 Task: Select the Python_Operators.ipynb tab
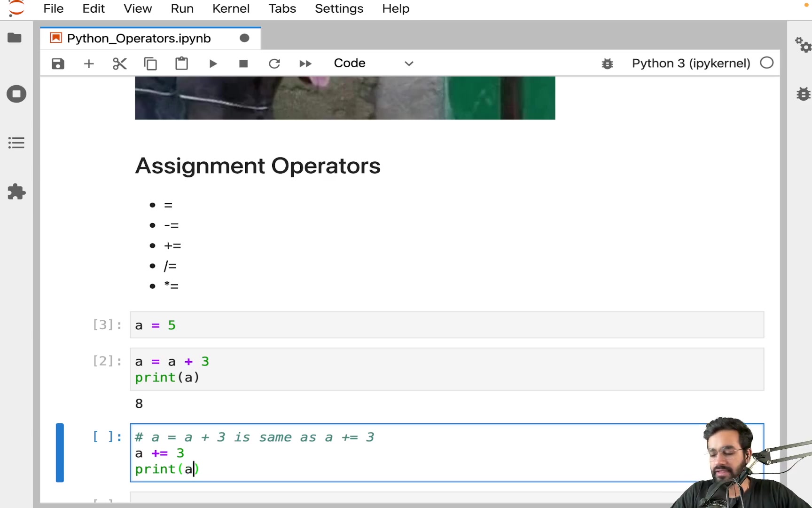coord(138,38)
